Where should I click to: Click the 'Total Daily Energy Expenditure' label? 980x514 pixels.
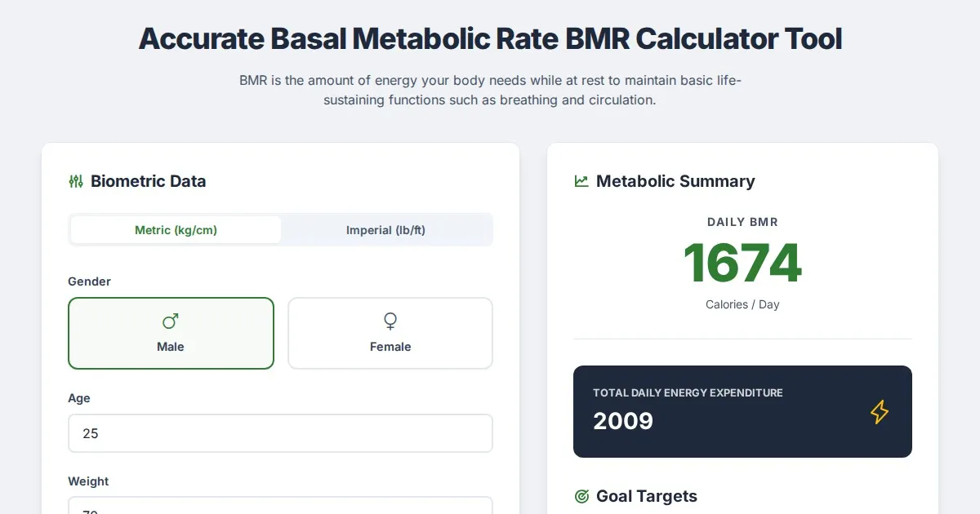click(688, 393)
